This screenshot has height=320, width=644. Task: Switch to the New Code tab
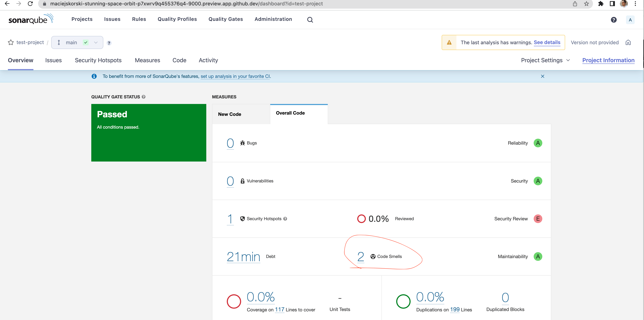[x=229, y=114]
